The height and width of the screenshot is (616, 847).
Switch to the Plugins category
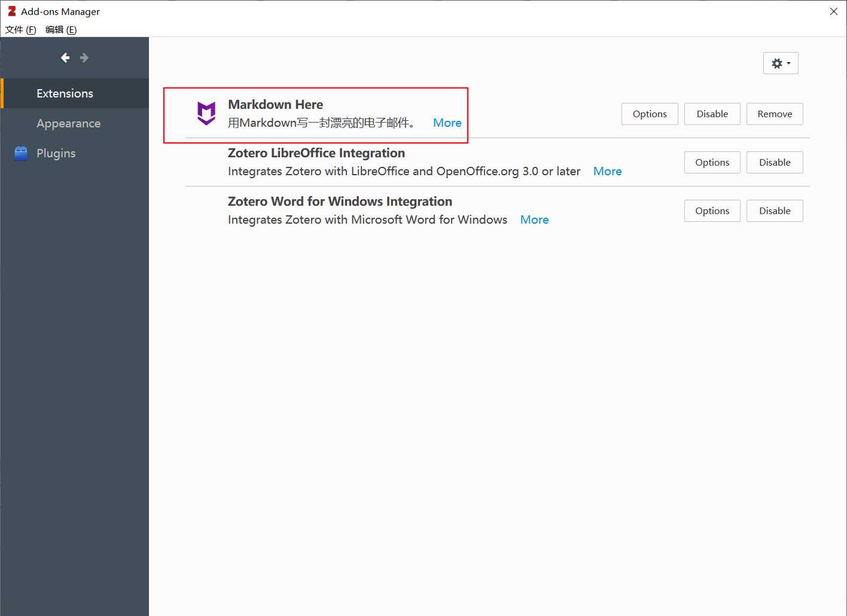tap(75, 153)
